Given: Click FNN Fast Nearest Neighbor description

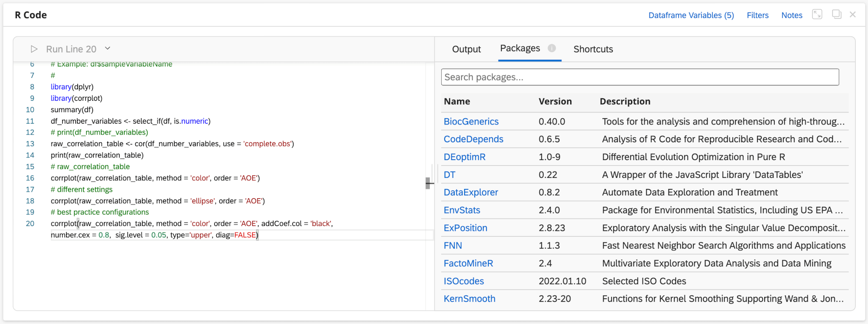Looking at the screenshot, I should coord(723,246).
